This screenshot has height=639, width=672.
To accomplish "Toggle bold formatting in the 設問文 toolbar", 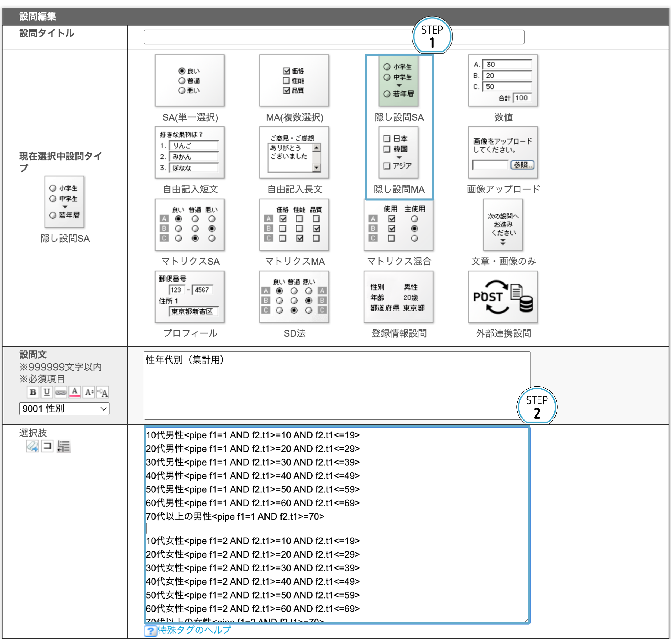I will point(33,392).
